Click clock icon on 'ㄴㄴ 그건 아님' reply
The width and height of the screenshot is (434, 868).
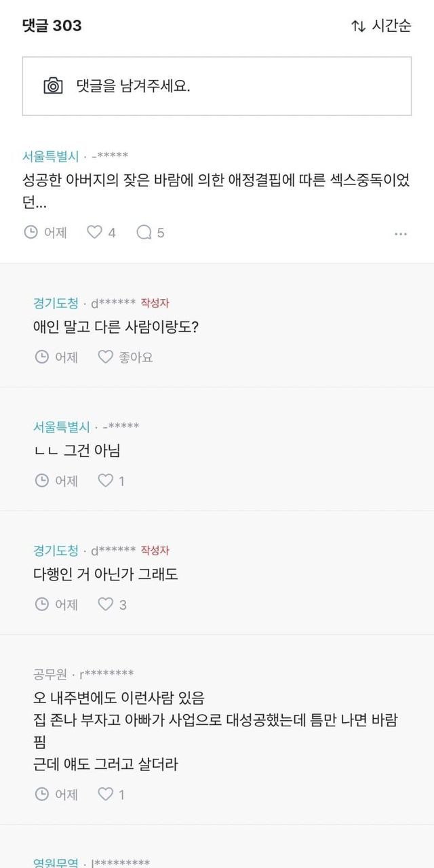pos(42,481)
